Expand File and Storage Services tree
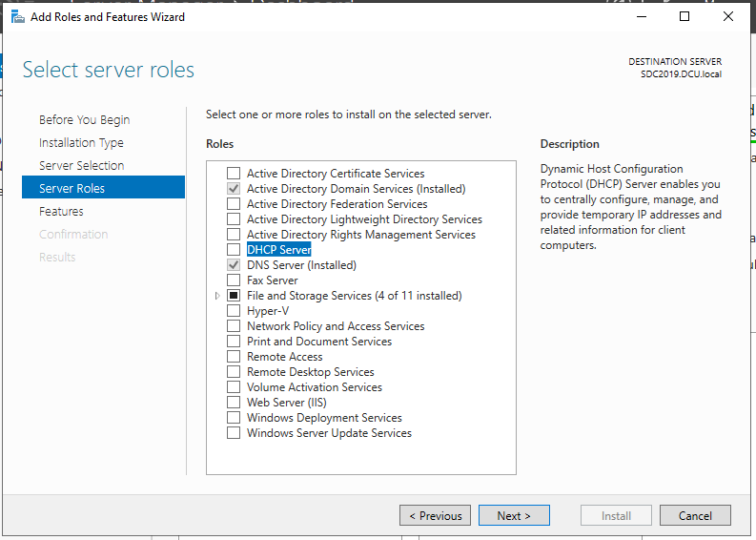This screenshot has height=540, width=756. (217, 296)
